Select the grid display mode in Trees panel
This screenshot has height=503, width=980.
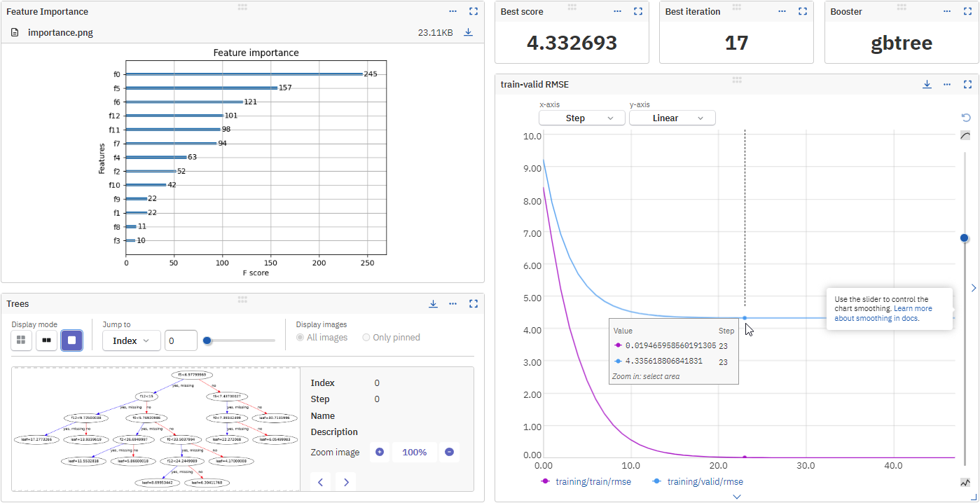coord(21,340)
